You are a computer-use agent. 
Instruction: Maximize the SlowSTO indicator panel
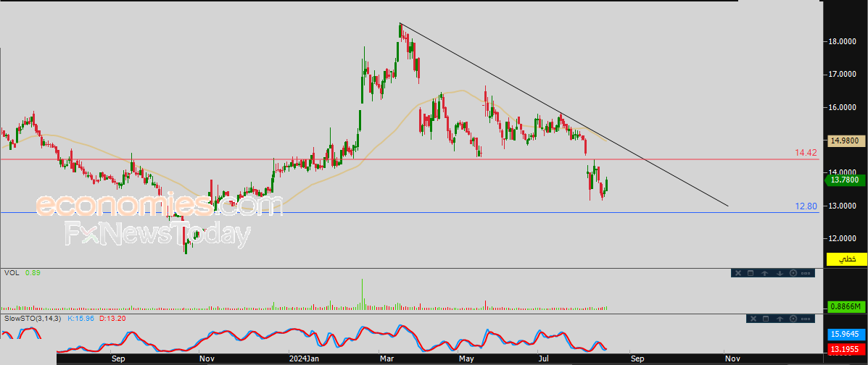(x=766, y=319)
